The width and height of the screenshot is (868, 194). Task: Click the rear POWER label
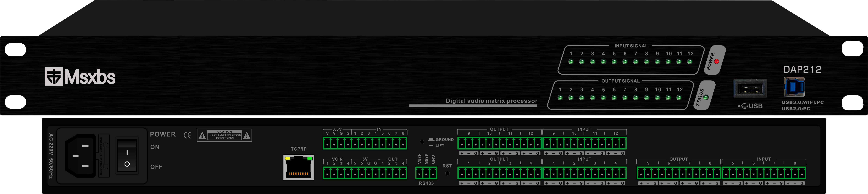(x=163, y=134)
